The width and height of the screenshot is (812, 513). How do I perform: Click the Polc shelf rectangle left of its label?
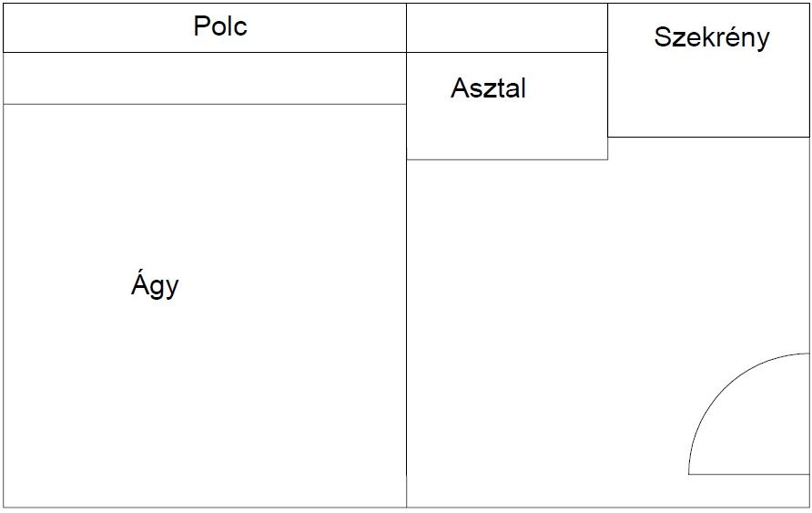[98, 28]
